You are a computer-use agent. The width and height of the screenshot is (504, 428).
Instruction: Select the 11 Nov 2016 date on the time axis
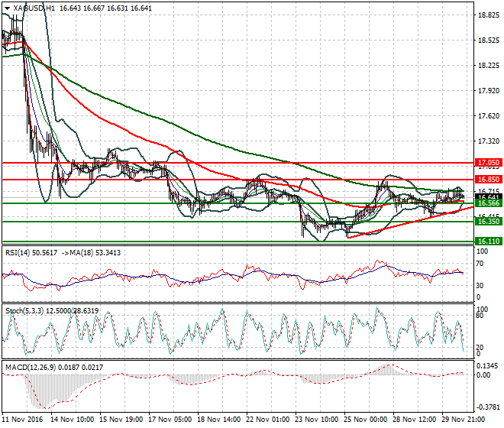pos(22,420)
